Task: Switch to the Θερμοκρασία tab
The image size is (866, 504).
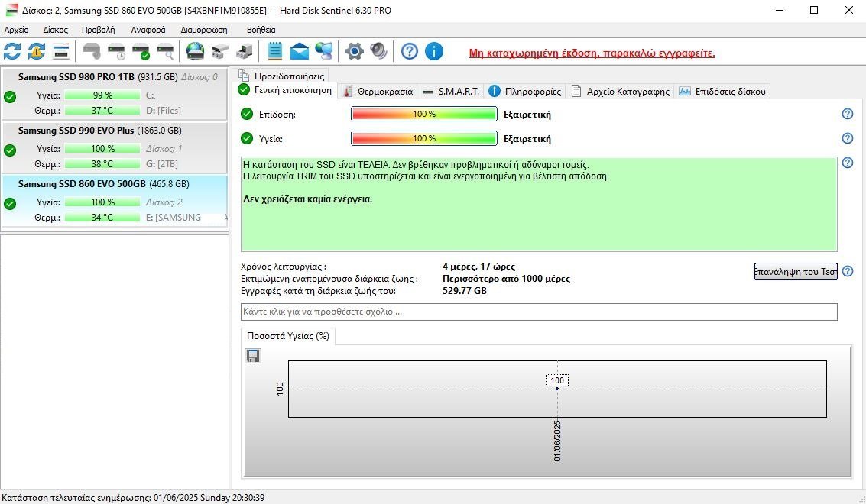Action: [378, 92]
